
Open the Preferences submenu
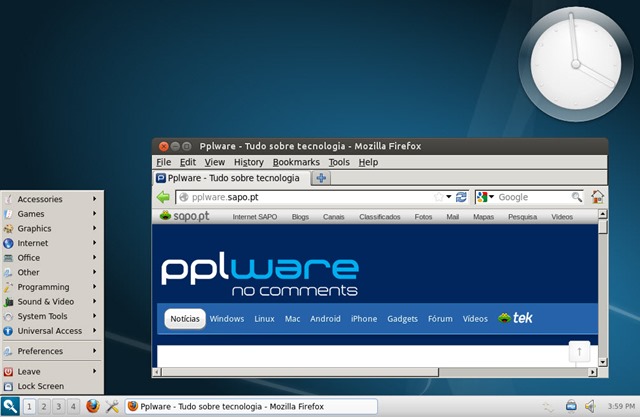51,351
